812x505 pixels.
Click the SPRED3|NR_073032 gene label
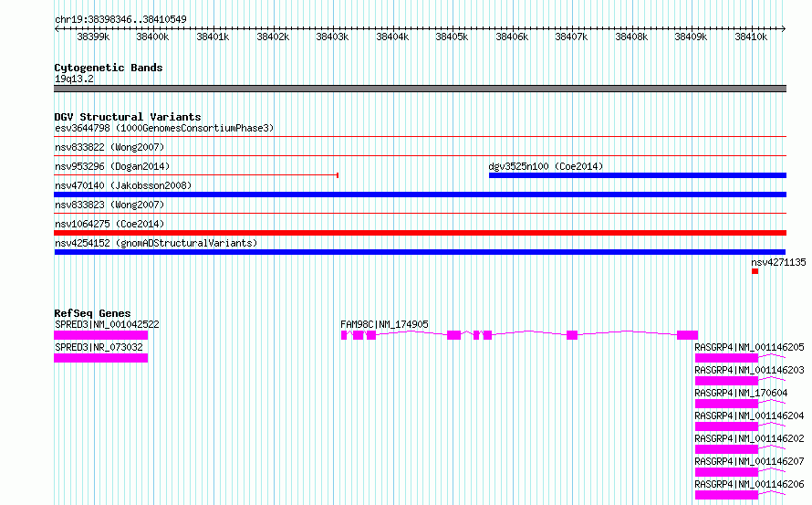99,347
